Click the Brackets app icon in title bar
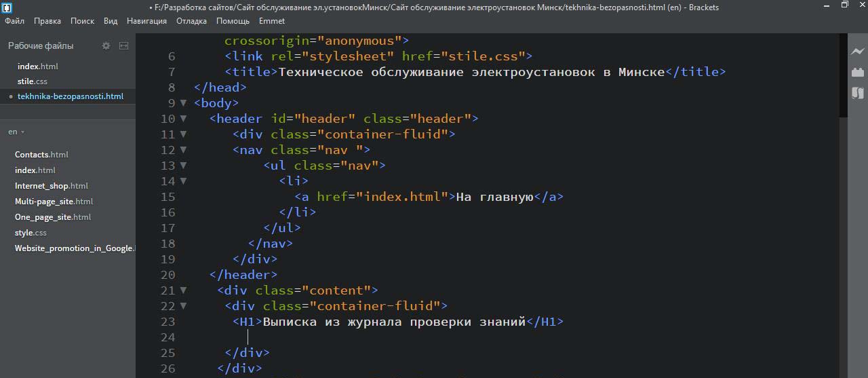Viewport: 868px width, 378px height. pos(7,7)
